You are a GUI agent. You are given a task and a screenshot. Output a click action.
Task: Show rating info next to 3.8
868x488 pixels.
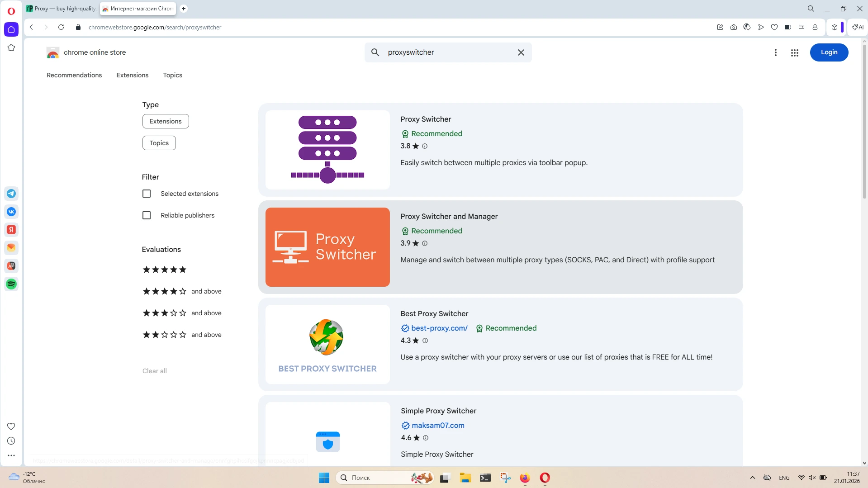click(x=425, y=146)
